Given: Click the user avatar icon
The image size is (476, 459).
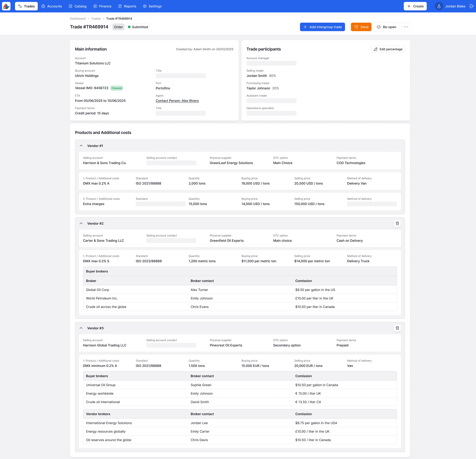Looking at the screenshot, I should click(x=439, y=6).
